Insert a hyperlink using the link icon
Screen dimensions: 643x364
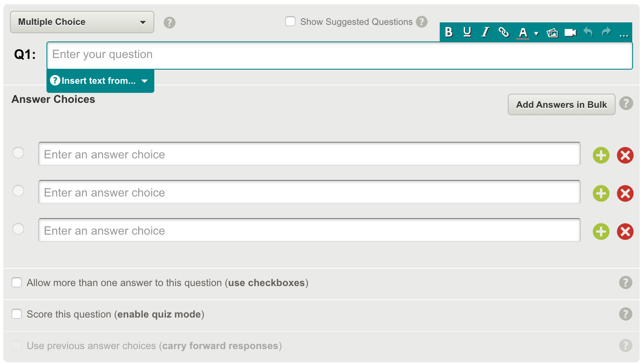504,32
